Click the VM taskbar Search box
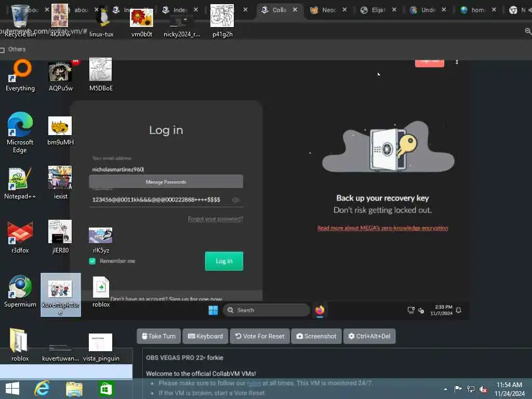This screenshot has width=532, height=399. (x=267, y=310)
